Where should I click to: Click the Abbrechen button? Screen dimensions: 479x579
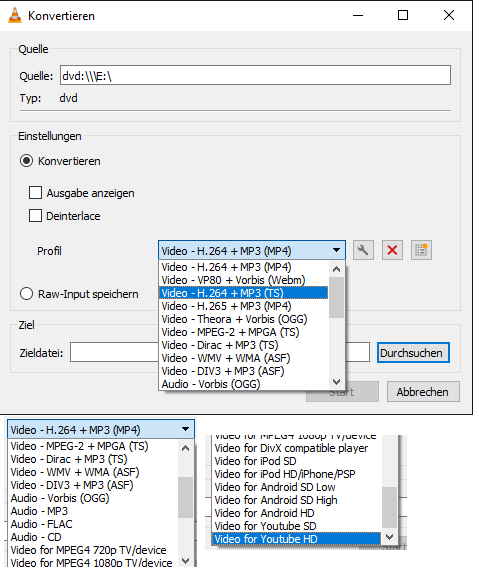(x=423, y=391)
